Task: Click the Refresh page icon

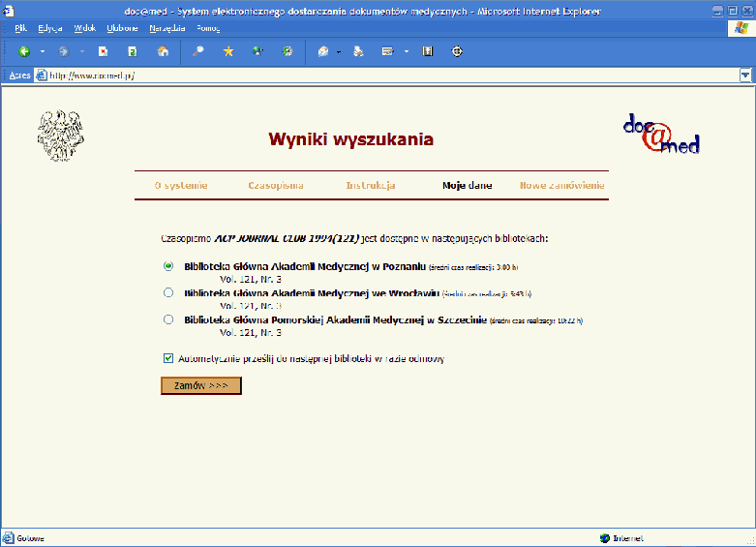Action: click(x=132, y=51)
